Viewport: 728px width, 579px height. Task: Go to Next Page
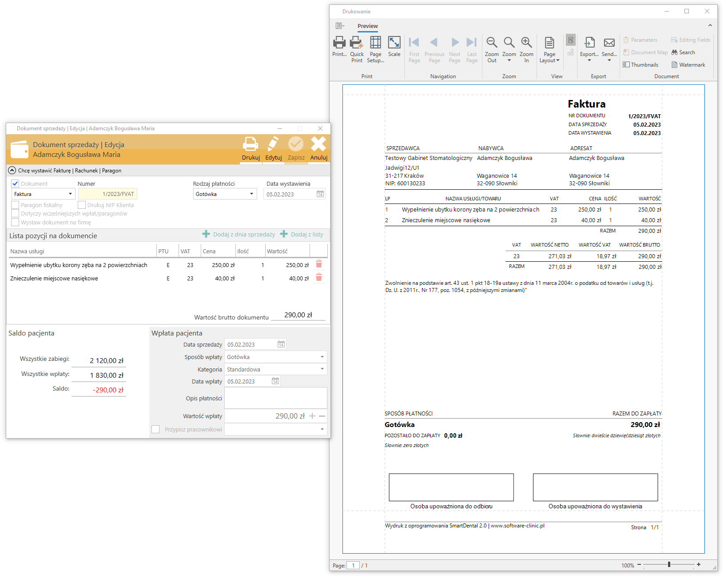click(455, 49)
